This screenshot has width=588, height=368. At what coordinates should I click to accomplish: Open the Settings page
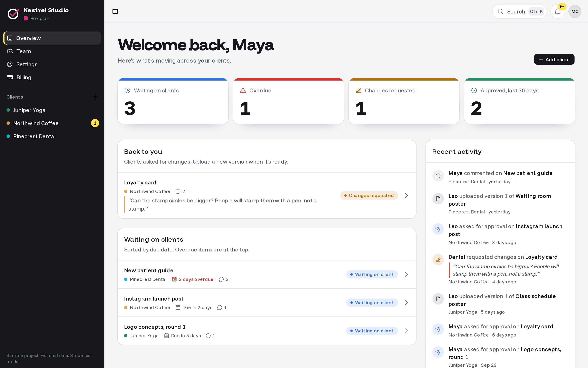click(52, 64)
